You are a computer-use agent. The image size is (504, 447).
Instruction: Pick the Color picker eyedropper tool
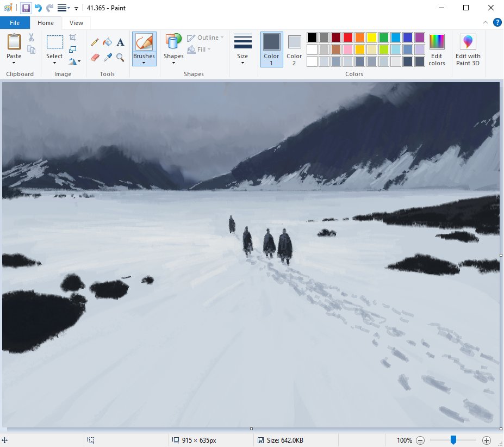[107, 58]
